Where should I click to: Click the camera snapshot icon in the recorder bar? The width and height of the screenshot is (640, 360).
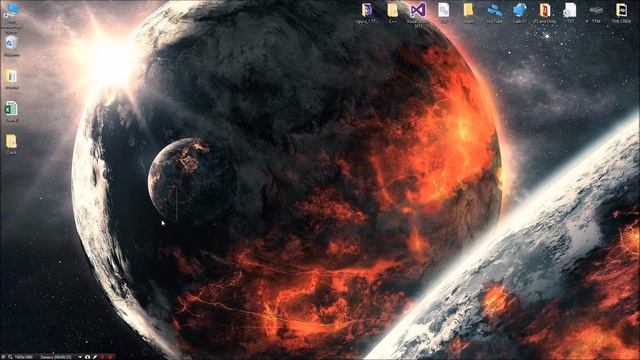pos(87,357)
